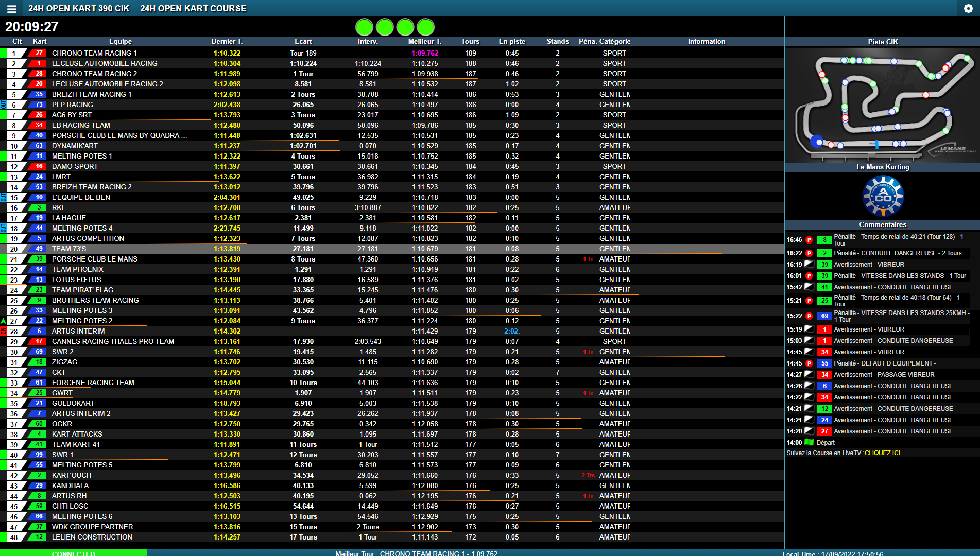Click the red P penalty icon at 16:46
This screenshot has height=556, width=980.
[x=809, y=240]
